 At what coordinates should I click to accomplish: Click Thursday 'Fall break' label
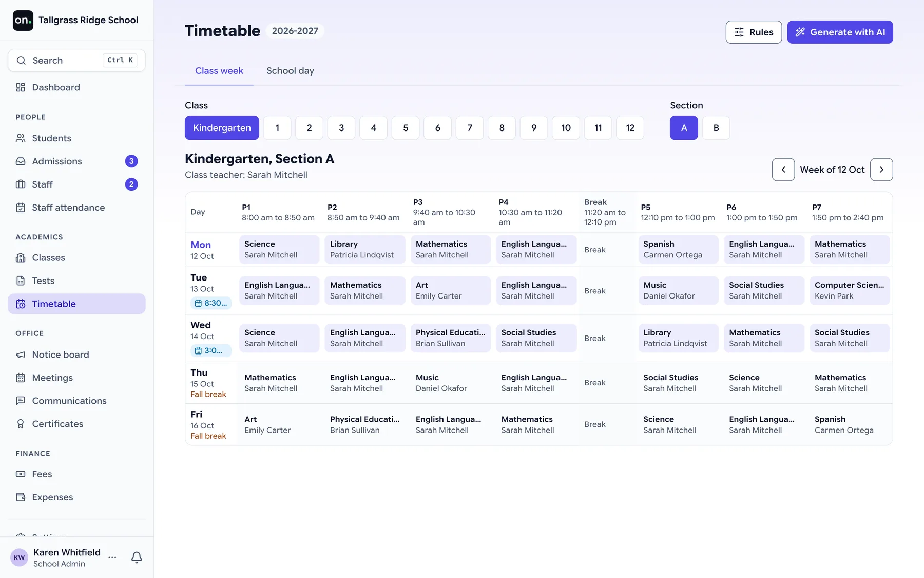(208, 395)
